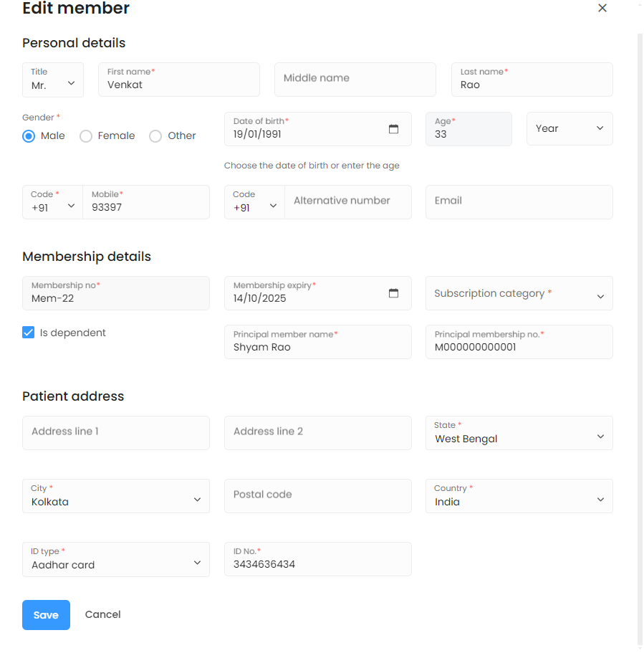
Task: Expand the City dropdown showing Kolkata
Action: [115, 497]
